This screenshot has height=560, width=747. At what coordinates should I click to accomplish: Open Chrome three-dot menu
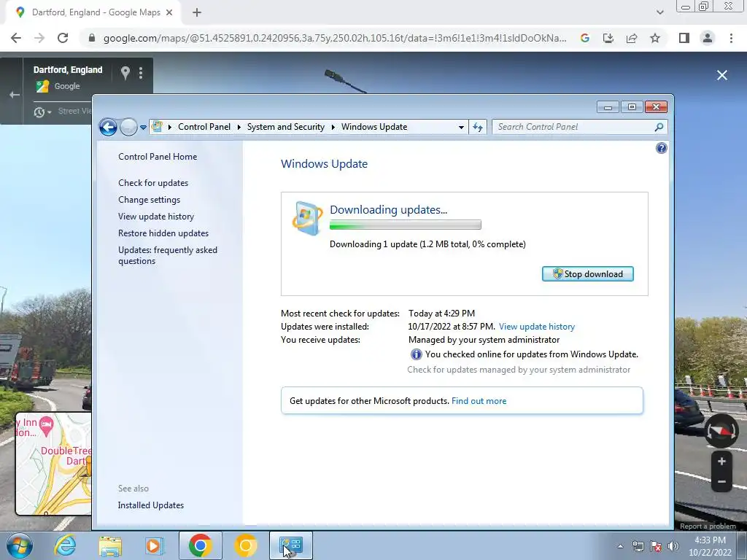731,38
